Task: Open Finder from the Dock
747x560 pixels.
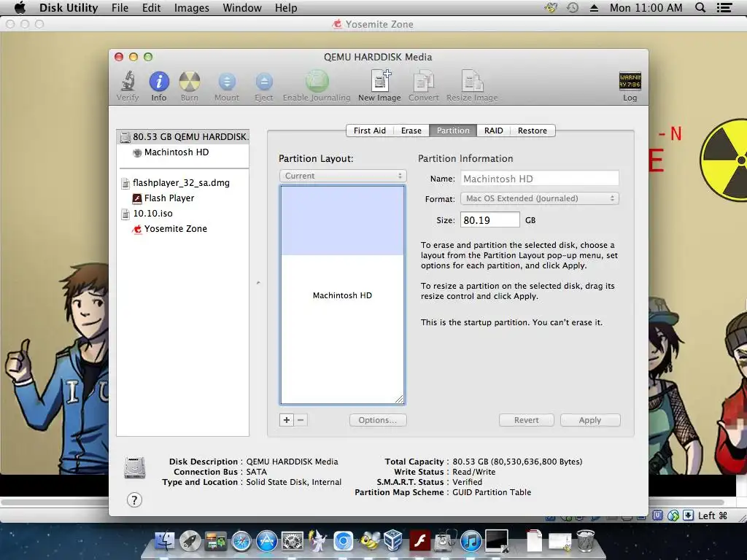Action: pyautogui.click(x=165, y=541)
